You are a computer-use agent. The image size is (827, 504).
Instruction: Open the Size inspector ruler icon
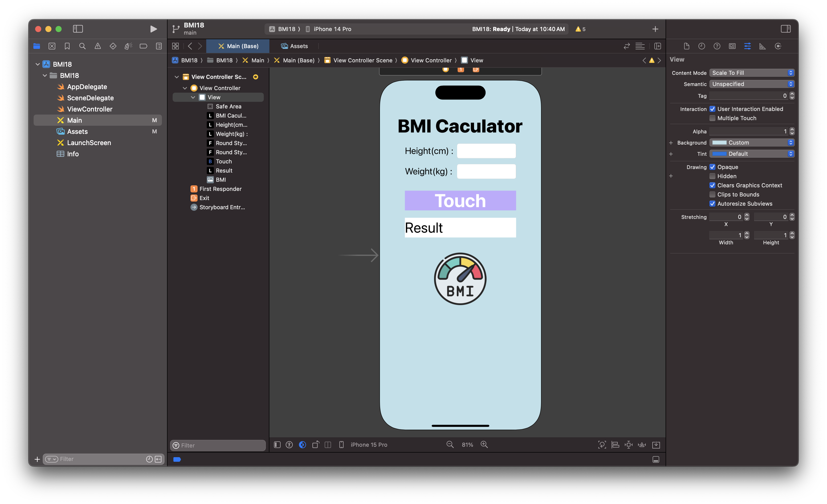(763, 46)
